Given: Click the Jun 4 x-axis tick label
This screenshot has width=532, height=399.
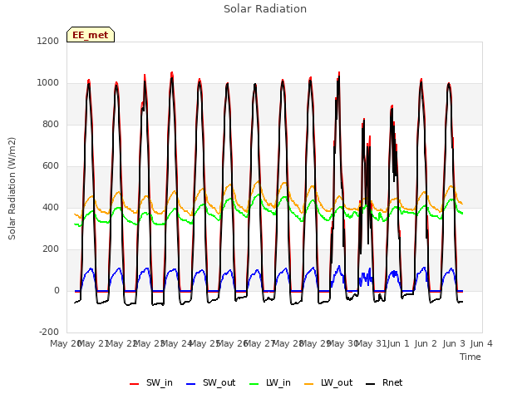Looking at the screenshot, I should pos(481,343).
